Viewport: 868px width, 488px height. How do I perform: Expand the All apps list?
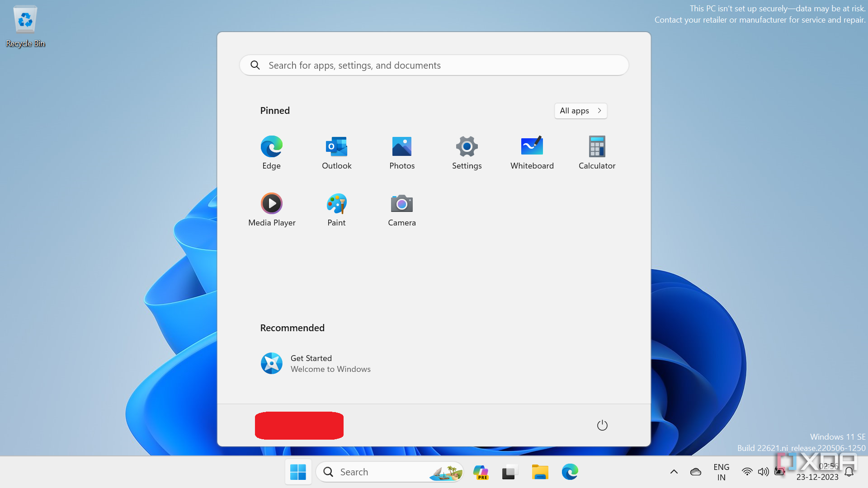(580, 111)
